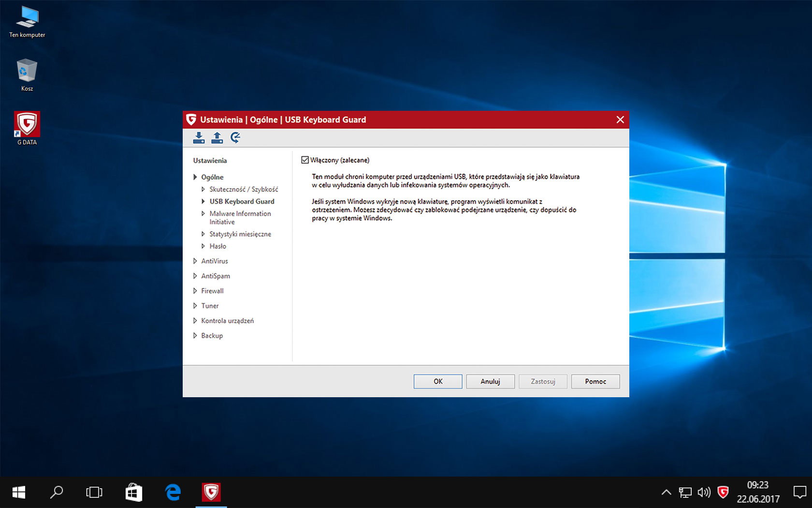Select the AntiVirus label in tree
This screenshot has height=508, width=812.
[x=215, y=261]
